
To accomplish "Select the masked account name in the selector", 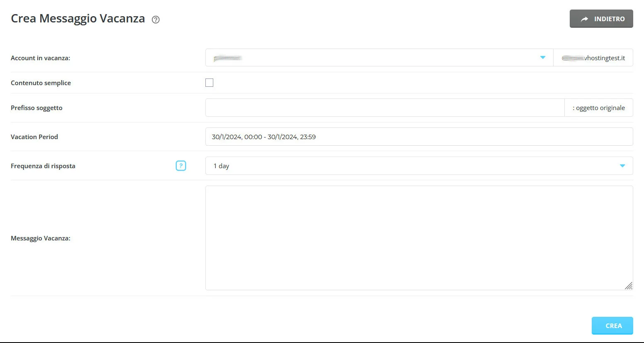I will pos(227,58).
